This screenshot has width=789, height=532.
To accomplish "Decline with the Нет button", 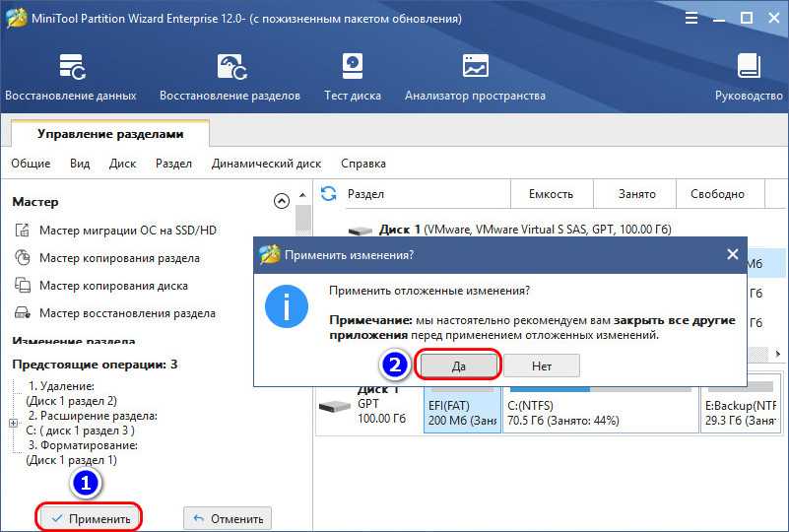I will click(542, 366).
